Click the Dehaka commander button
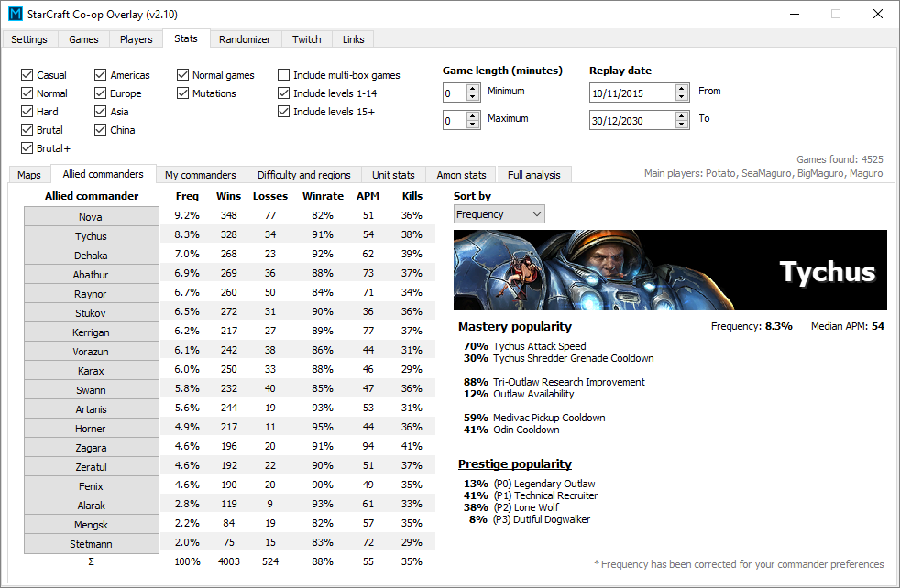 click(92, 255)
